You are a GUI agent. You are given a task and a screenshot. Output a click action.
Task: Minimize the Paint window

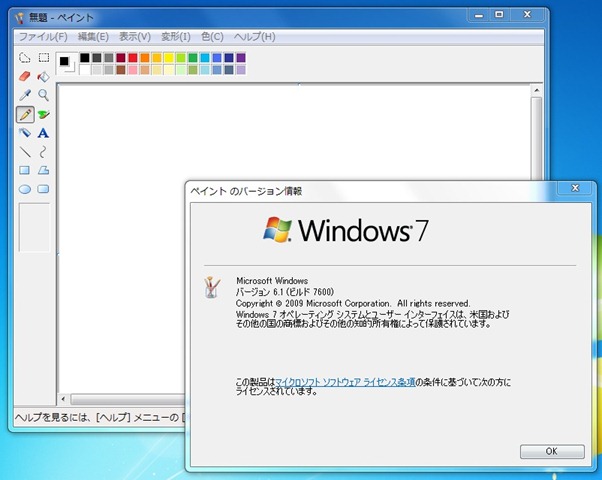[x=479, y=15]
